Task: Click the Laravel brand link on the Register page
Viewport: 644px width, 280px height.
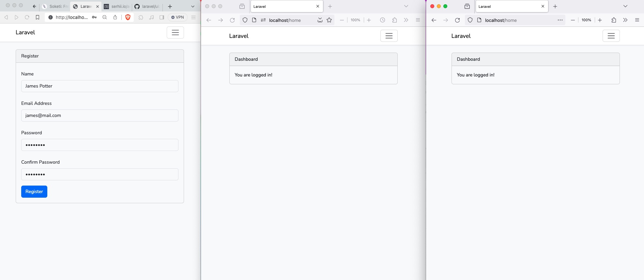Action: click(x=25, y=32)
